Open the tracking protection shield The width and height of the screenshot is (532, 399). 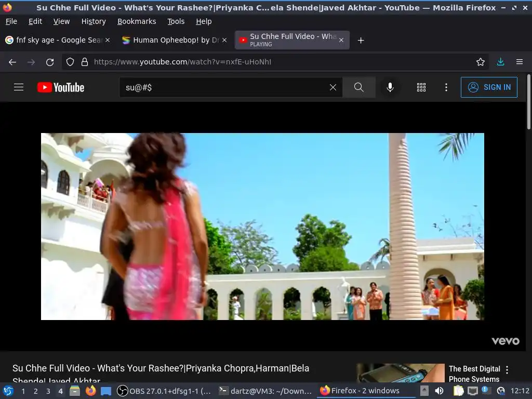[x=70, y=62]
